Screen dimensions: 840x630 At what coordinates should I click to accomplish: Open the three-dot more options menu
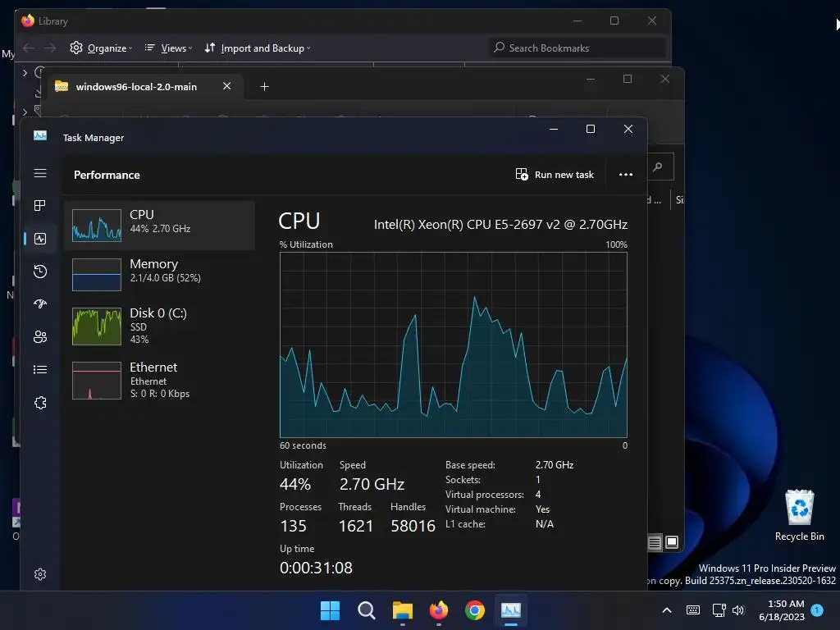tap(626, 175)
